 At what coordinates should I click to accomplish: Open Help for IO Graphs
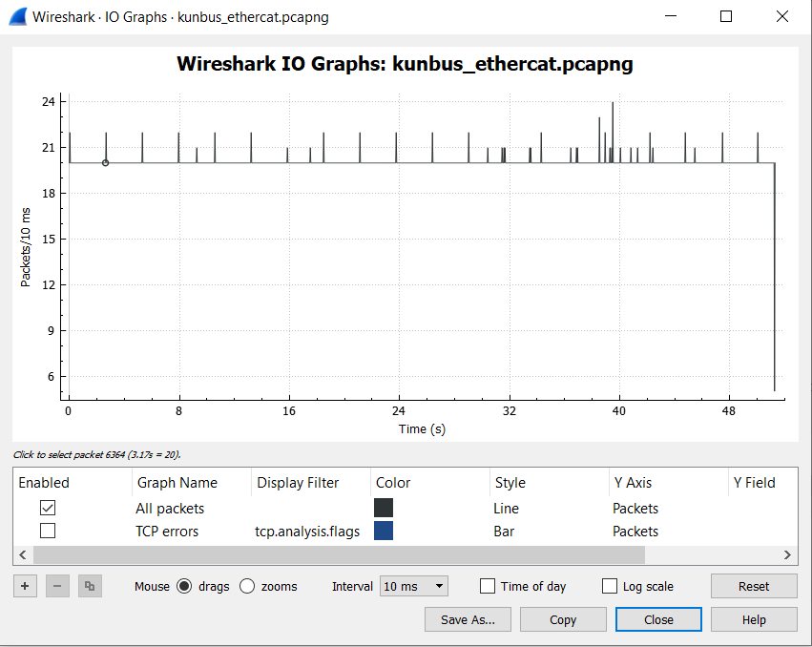click(754, 619)
